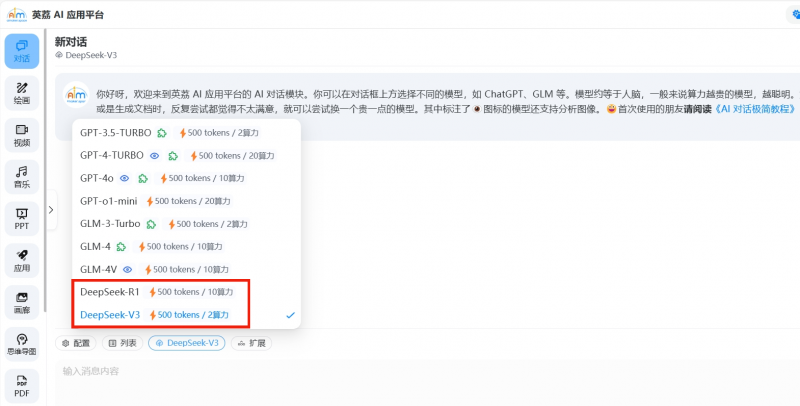Click the 英荔 AI 应用平台 header title
This screenshot has width=800, height=406.
pos(68,15)
